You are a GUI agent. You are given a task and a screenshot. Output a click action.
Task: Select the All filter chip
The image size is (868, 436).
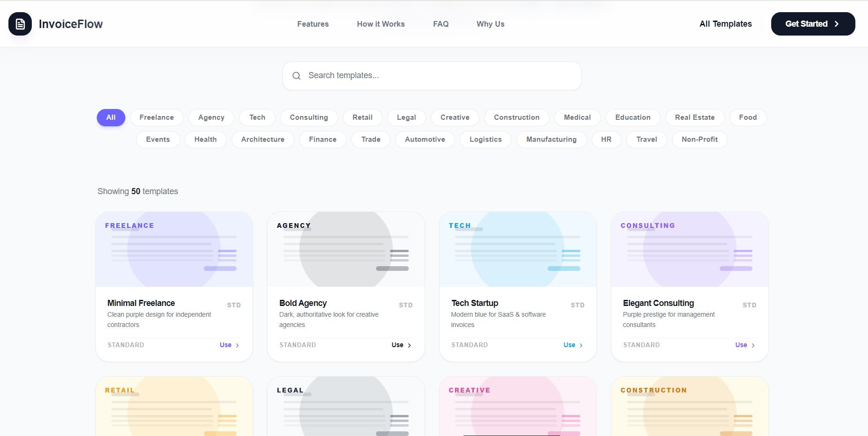click(110, 117)
